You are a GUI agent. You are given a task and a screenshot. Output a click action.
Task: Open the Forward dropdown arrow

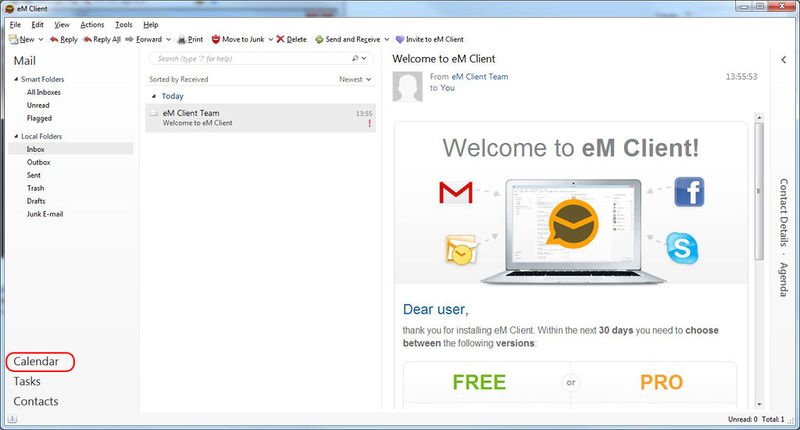[168, 39]
